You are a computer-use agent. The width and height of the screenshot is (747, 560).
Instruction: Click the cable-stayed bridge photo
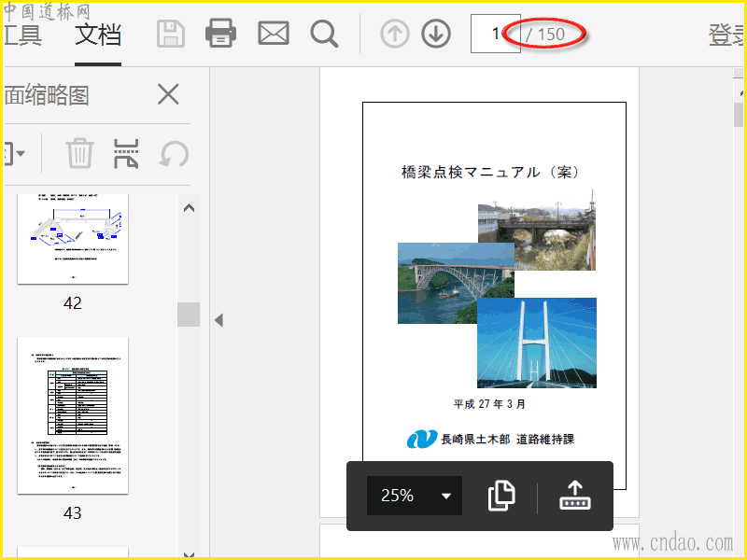(x=537, y=343)
